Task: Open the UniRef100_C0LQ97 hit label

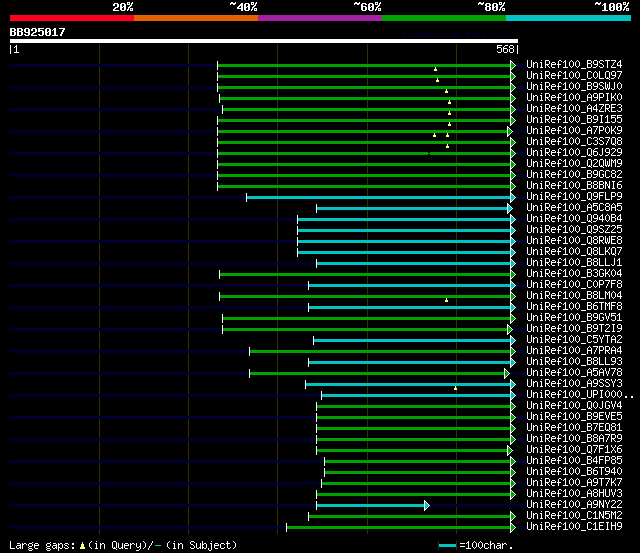Action: coord(574,76)
